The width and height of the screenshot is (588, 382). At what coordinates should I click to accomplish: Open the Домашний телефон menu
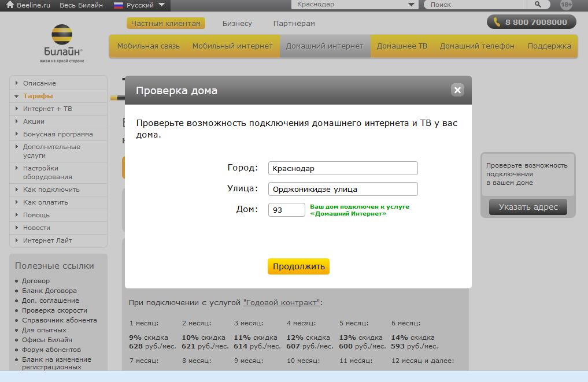pyautogui.click(x=477, y=46)
